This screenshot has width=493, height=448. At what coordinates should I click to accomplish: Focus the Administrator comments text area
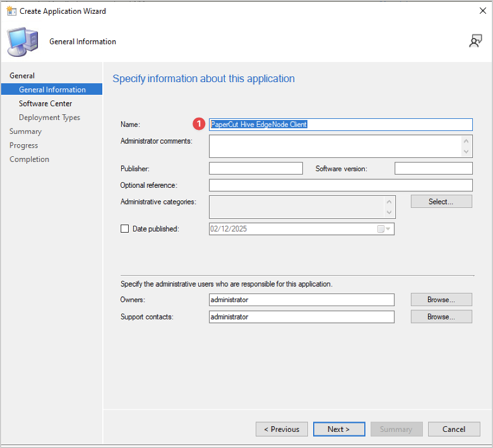pos(341,146)
